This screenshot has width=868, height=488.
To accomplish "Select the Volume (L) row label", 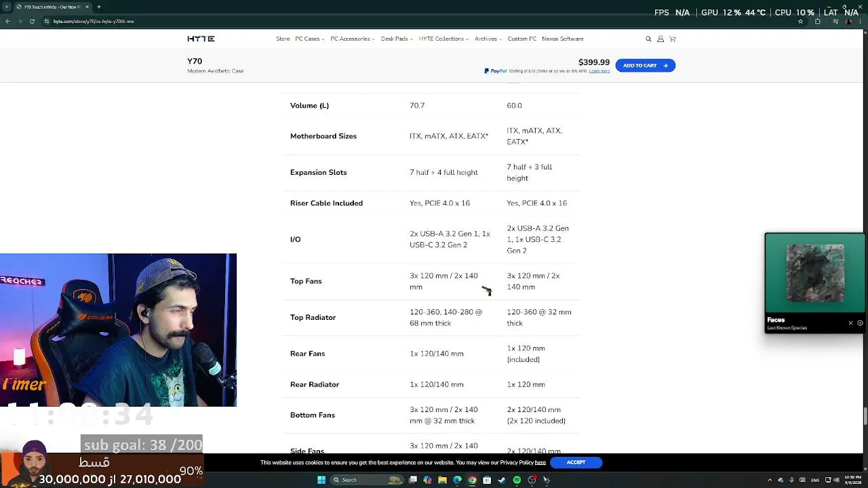I will point(309,106).
